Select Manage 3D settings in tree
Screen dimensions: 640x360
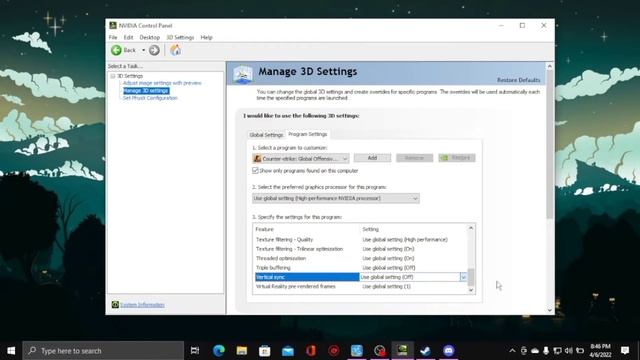click(146, 91)
